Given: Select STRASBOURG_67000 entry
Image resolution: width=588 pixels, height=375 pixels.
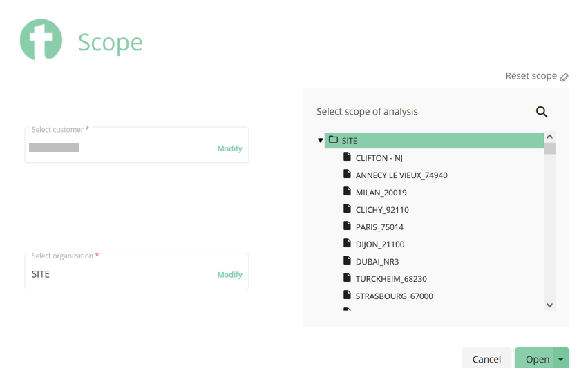Looking at the screenshot, I should (394, 296).
